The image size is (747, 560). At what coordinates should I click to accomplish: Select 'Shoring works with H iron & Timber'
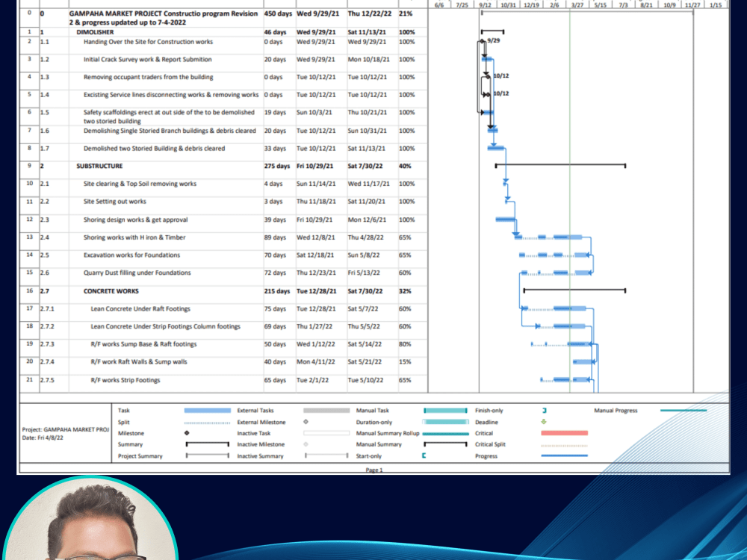pyautogui.click(x=134, y=237)
